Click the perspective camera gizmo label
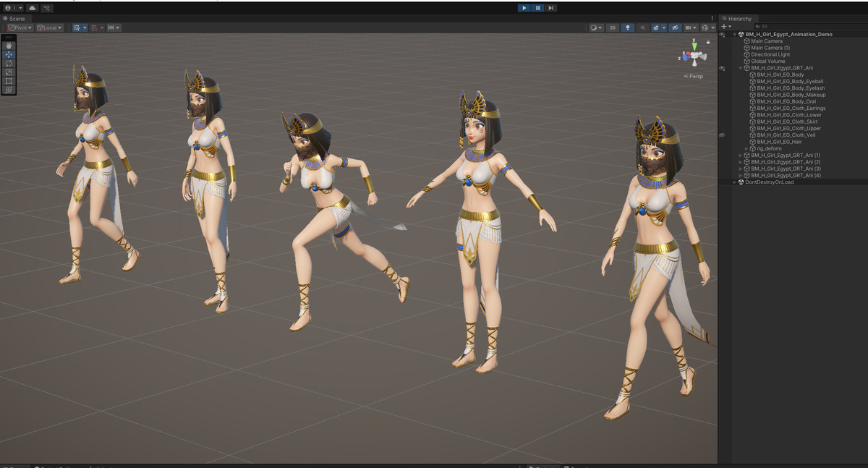The image size is (868, 468). [694, 75]
